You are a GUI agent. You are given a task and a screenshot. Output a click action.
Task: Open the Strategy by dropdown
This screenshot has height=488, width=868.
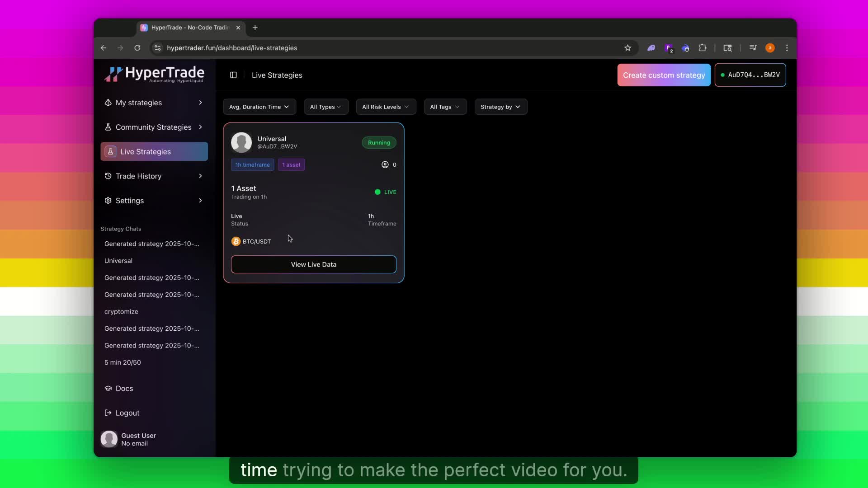pyautogui.click(x=500, y=107)
